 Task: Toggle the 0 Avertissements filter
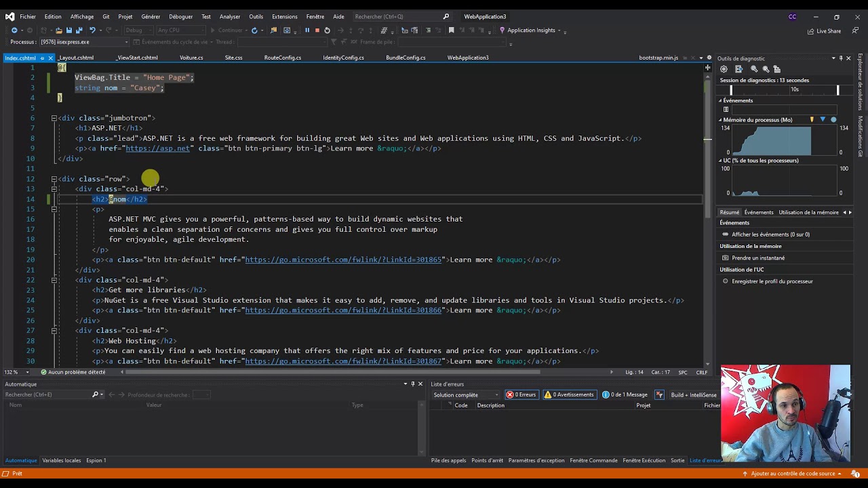569,394
